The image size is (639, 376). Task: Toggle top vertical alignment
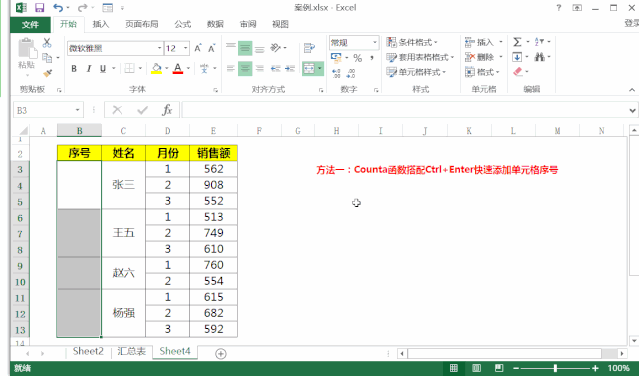pos(231,48)
